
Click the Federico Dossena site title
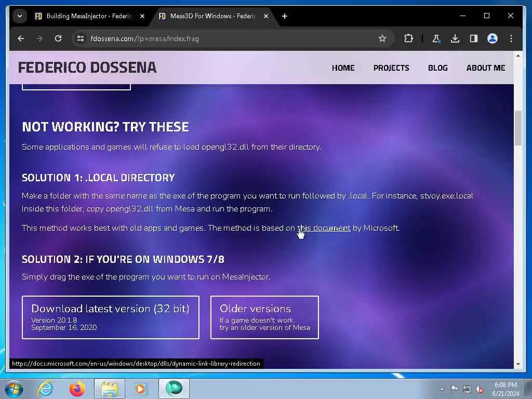(x=87, y=68)
